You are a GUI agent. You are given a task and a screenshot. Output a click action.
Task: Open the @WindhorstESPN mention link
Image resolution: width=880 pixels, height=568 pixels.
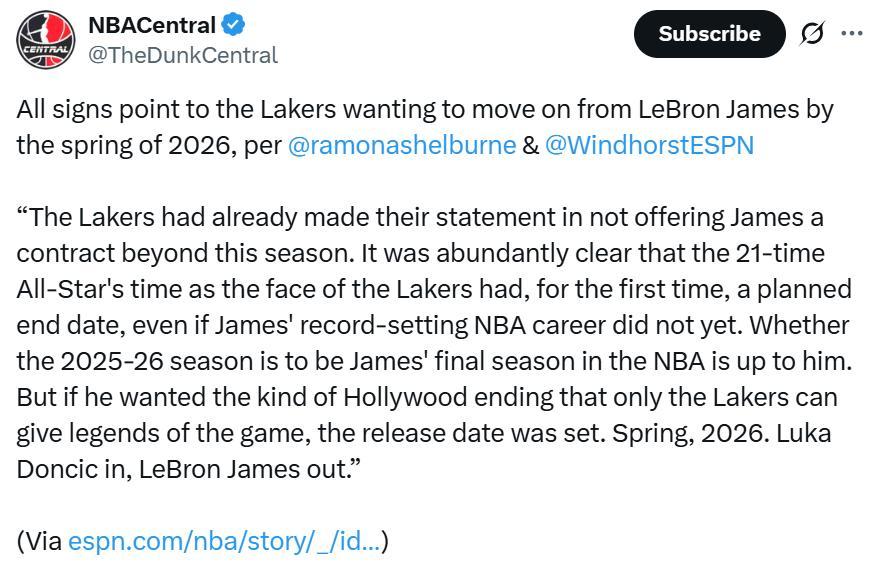649,145
